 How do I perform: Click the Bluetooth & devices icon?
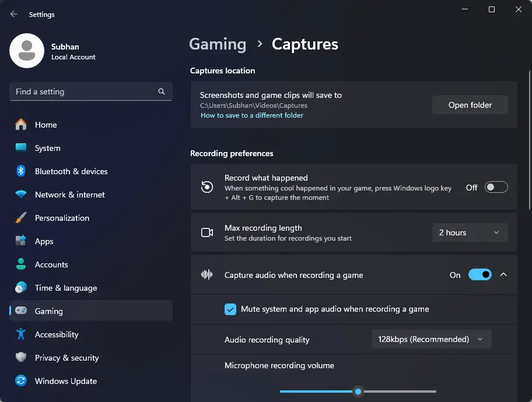[x=20, y=171]
